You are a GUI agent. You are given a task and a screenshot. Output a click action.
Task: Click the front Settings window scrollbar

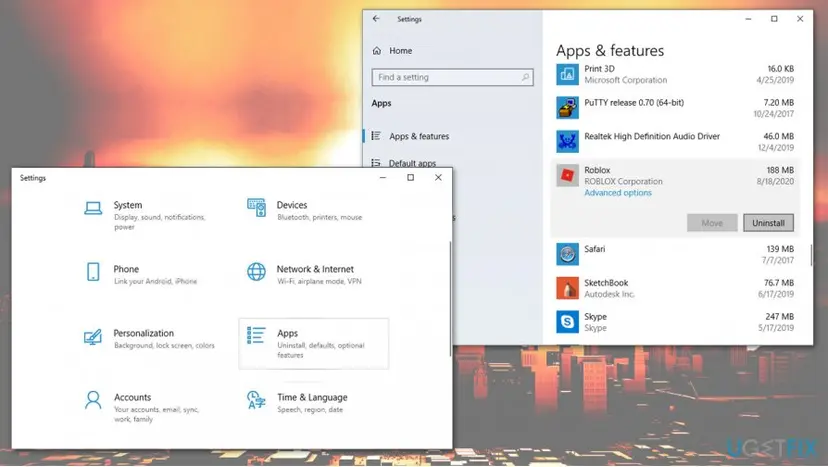450,298
